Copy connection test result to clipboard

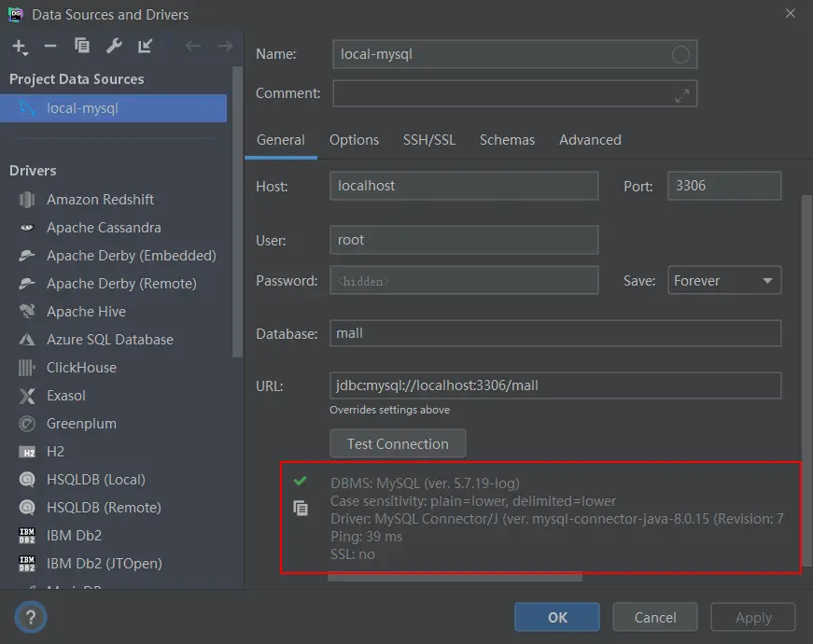pyautogui.click(x=301, y=508)
